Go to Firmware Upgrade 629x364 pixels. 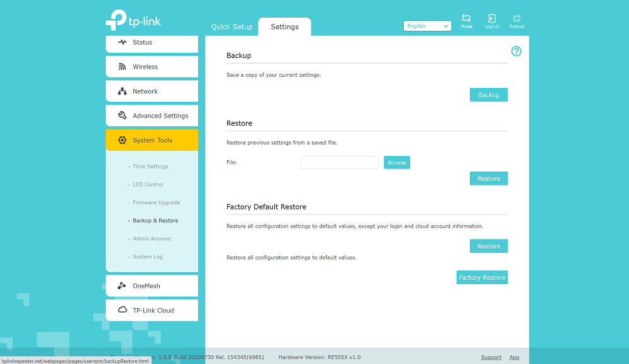[156, 202]
